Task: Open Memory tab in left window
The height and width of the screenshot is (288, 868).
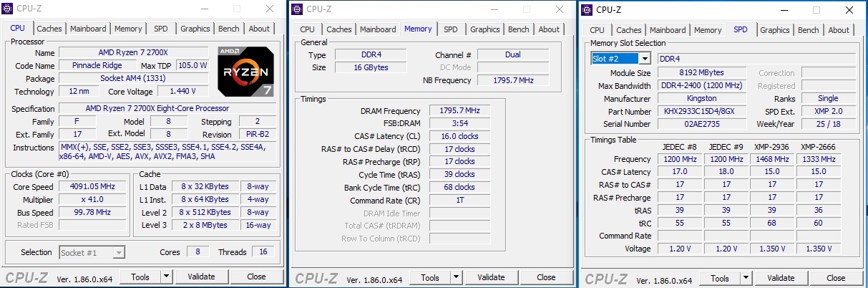Action: pos(128,29)
